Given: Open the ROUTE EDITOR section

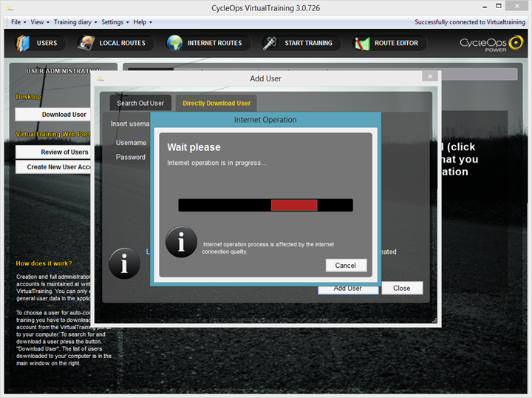Looking at the screenshot, I should pyautogui.click(x=390, y=43).
